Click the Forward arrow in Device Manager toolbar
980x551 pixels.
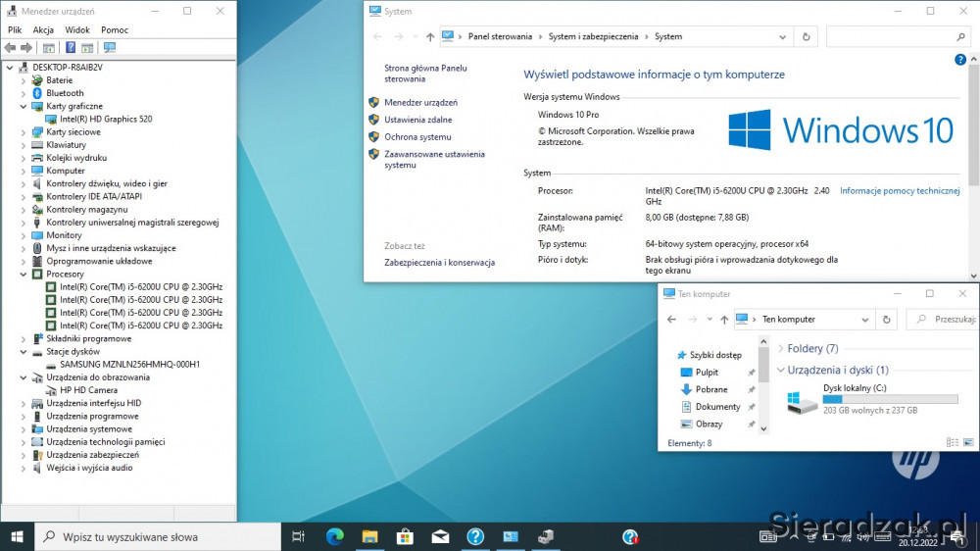point(26,47)
